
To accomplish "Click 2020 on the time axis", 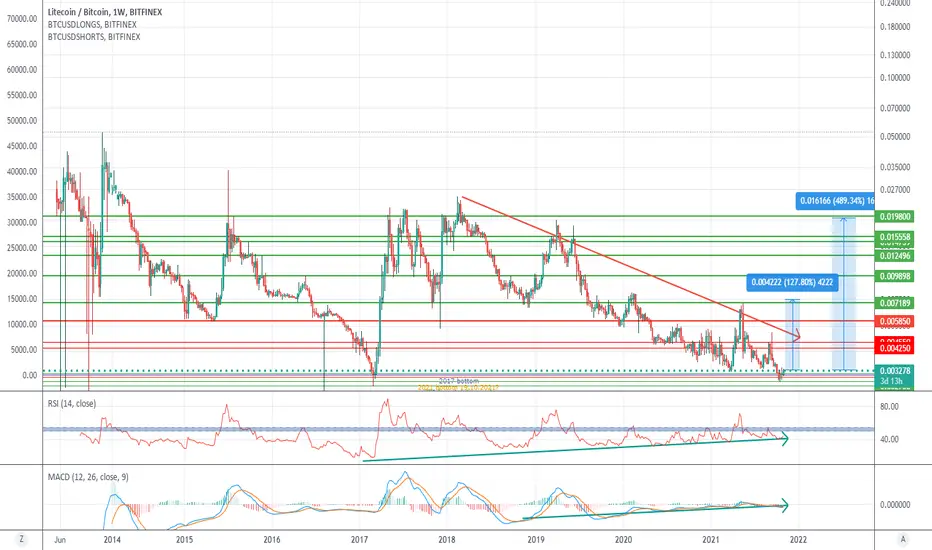I will pyautogui.click(x=623, y=540).
